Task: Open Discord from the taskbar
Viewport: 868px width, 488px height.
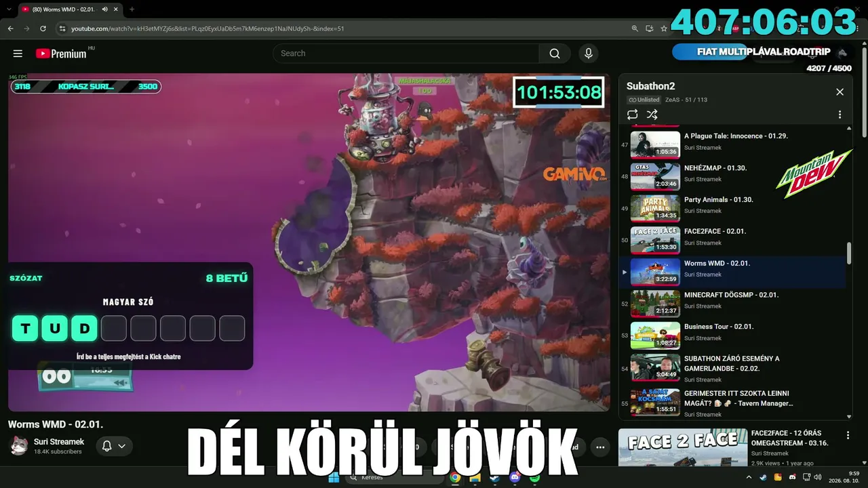Action: pyautogui.click(x=515, y=477)
